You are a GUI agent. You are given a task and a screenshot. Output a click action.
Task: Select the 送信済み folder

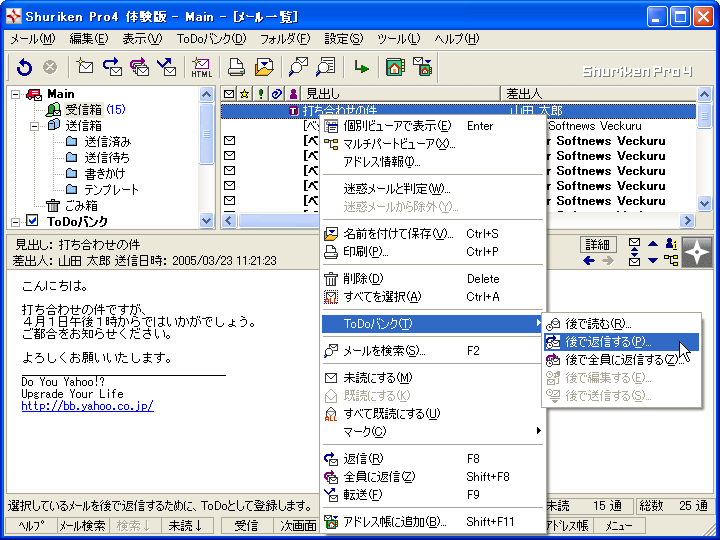107,141
